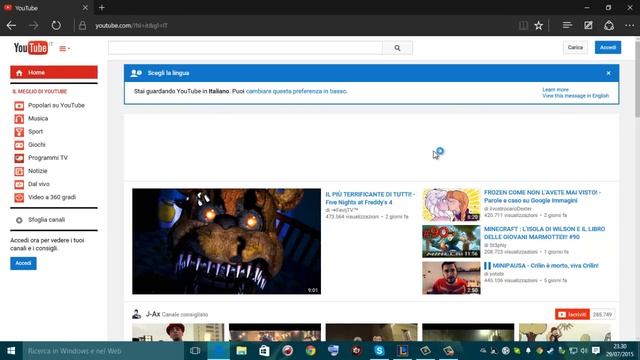Image resolution: width=640 pixels, height=360 pixels.
Task: Subscribe to J-Ax with Iscriviti button
Action: pos(572,314)
